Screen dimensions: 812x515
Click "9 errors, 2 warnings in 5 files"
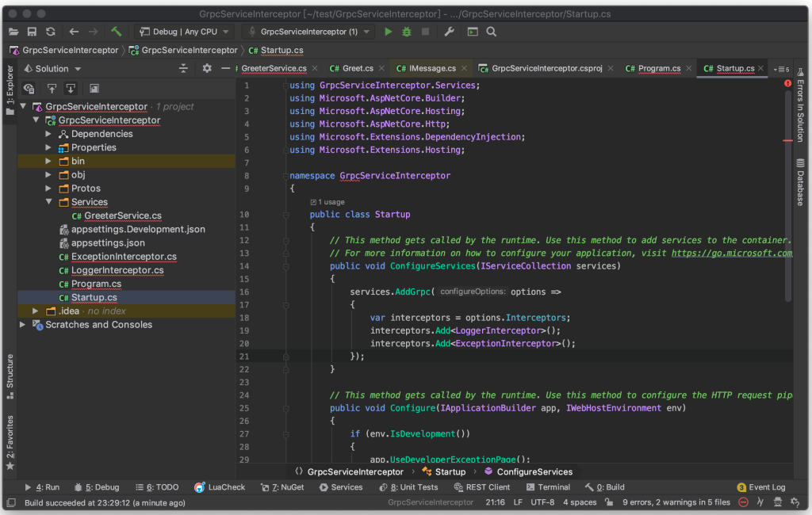pos(676,502)
